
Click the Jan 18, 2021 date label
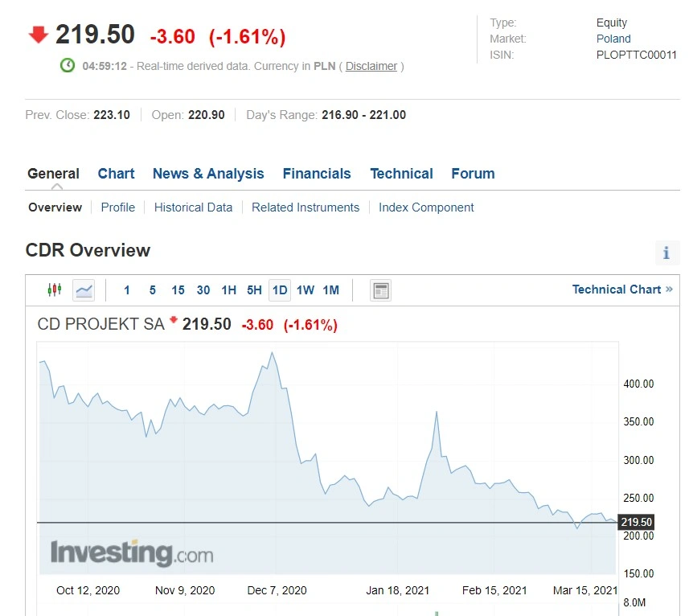coord(398,590)
